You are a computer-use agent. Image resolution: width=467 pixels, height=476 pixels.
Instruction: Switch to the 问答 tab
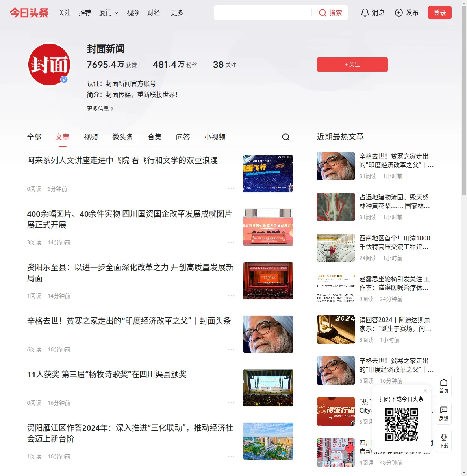(x=183, y=137)
